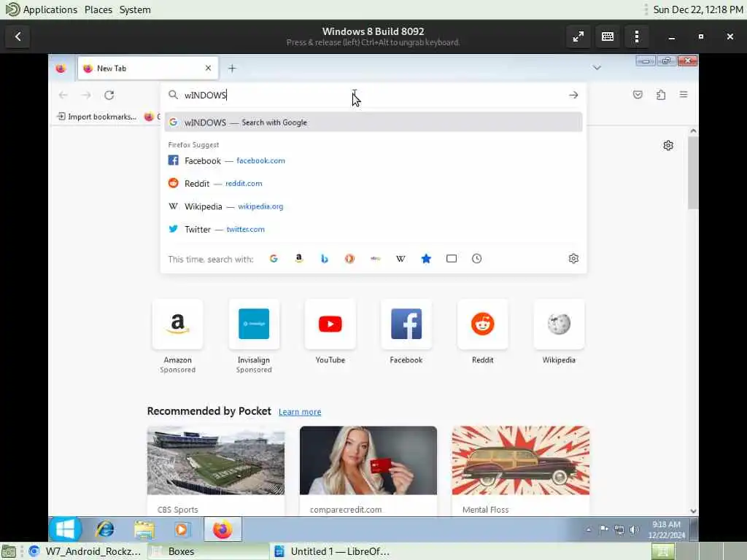Image resolution: width=747 pixels, height=560 pixels.
Task: Open search settings gear in dropdown
Action: [573, 259]
